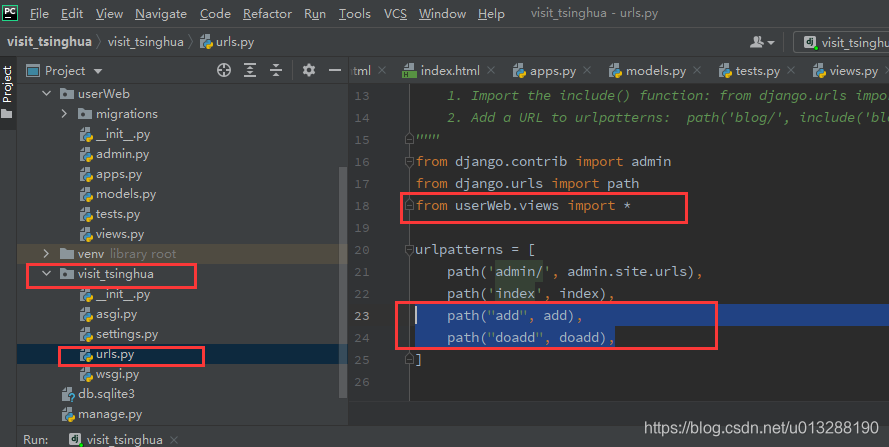The height and width of the screenshot is (447, 889).
Task: Click the Project panel vertical scrollbar
Action: (x=342, y=282)
